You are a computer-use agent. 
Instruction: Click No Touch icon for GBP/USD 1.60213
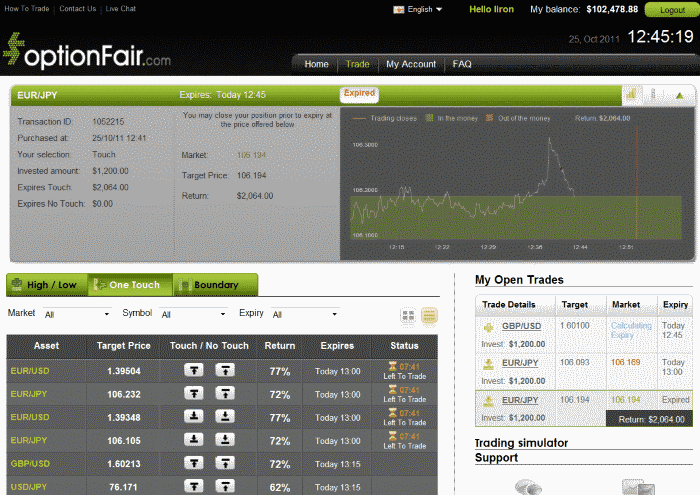227,463
